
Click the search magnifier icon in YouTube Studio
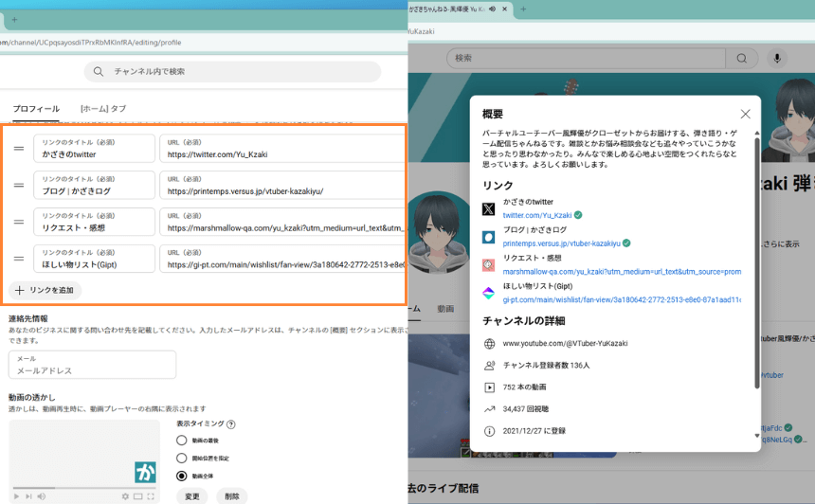point(98,72)
